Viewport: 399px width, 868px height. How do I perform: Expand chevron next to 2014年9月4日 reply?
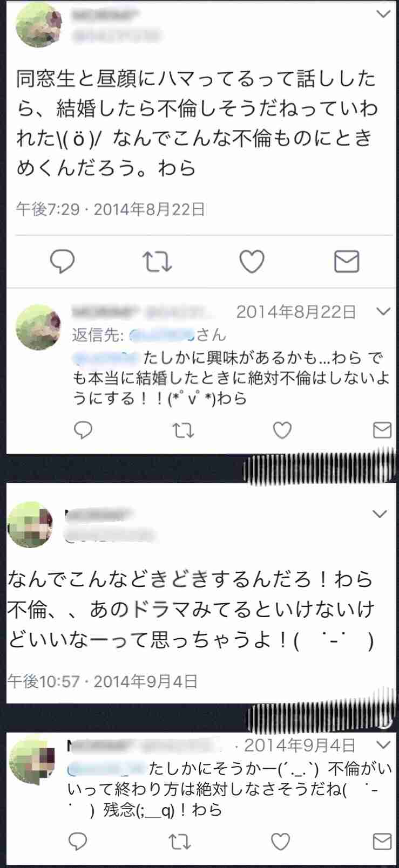[x=383, y=745]
